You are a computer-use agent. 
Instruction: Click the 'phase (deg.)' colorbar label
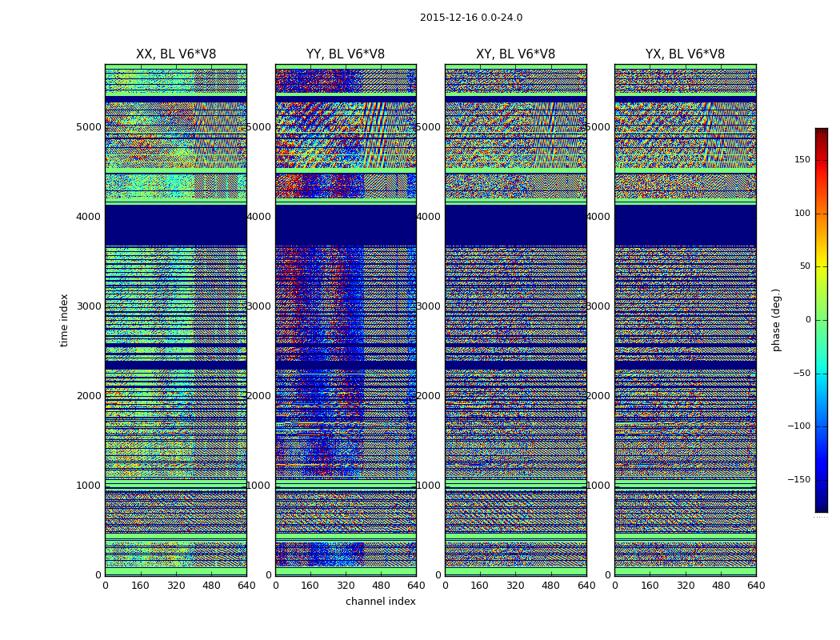(x=776, y=320)
